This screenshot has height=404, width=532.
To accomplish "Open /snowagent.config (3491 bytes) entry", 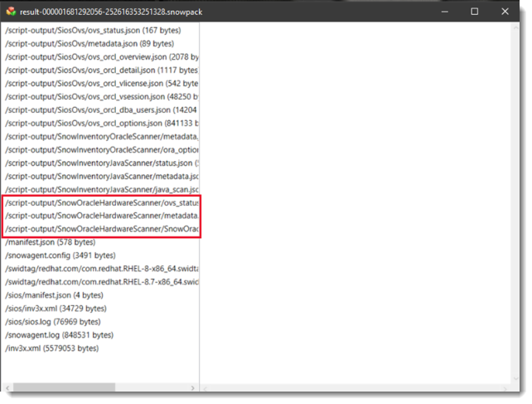I will click(60, 256).
